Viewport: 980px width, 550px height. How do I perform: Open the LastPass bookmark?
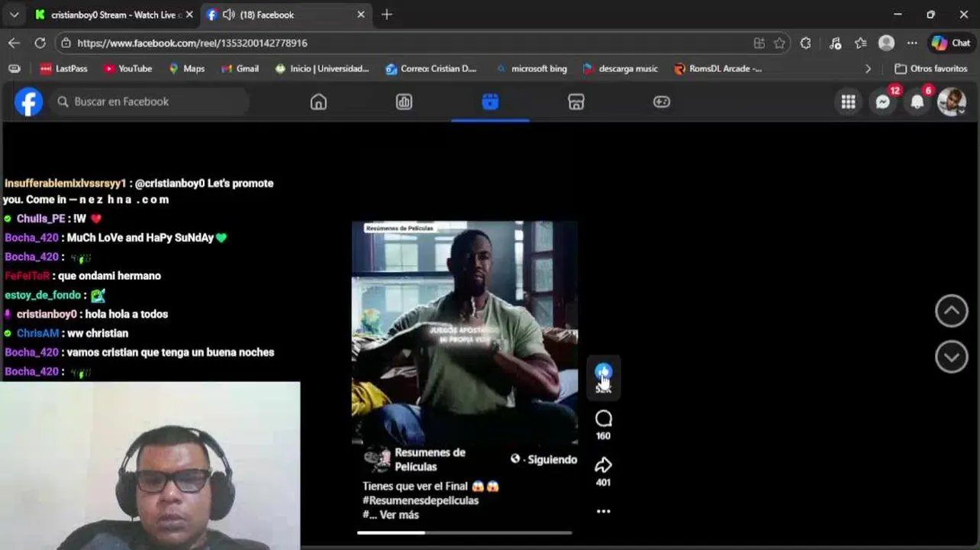[x=64, y=69]
